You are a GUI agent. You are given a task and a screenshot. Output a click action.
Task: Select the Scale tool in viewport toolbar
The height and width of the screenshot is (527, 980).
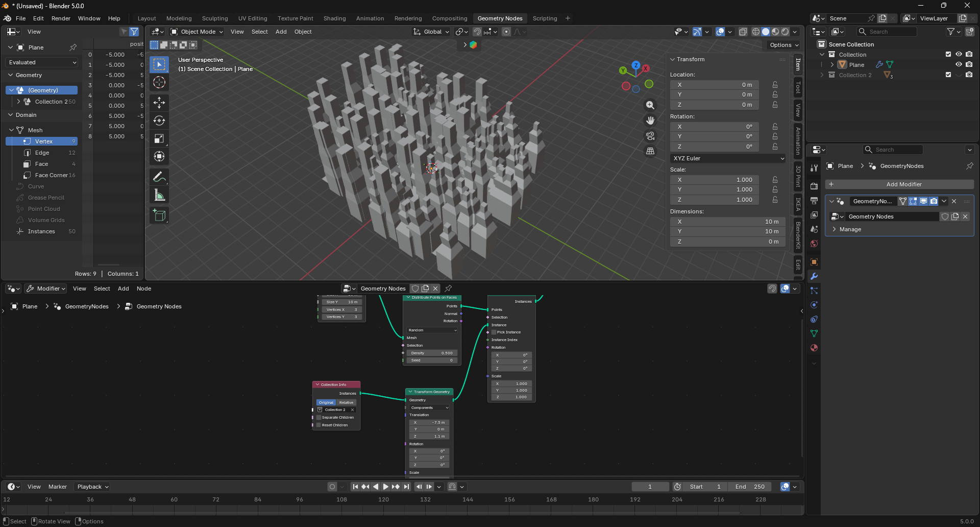[159, 138]
